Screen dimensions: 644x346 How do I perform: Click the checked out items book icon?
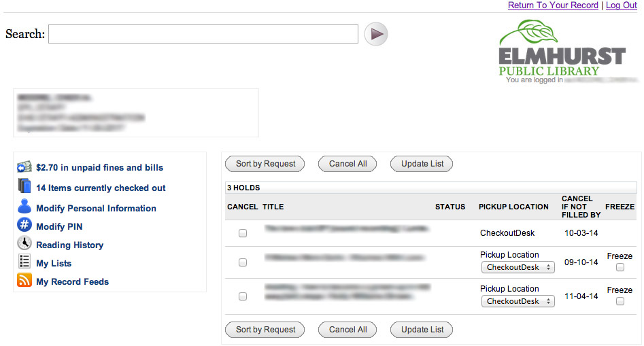coord(24,186)
